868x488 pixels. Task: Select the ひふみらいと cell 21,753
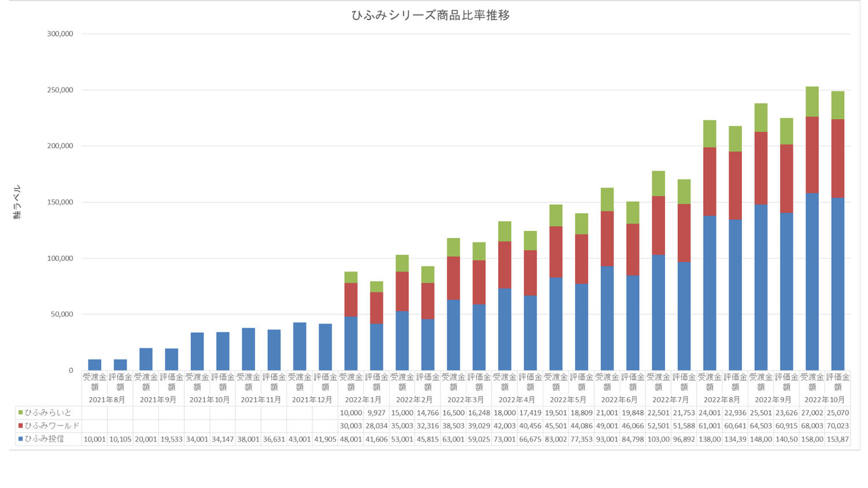pyautogui.click(x=684, y=413)
